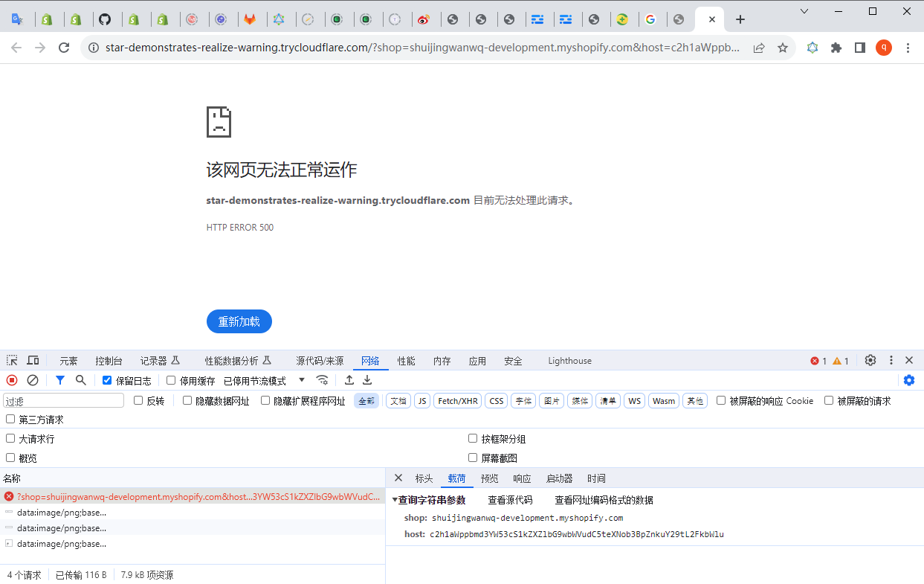This screenshot has width=924, height=584.
Task: Open the 响应 tab for the request
Action: tap(522, 478)
